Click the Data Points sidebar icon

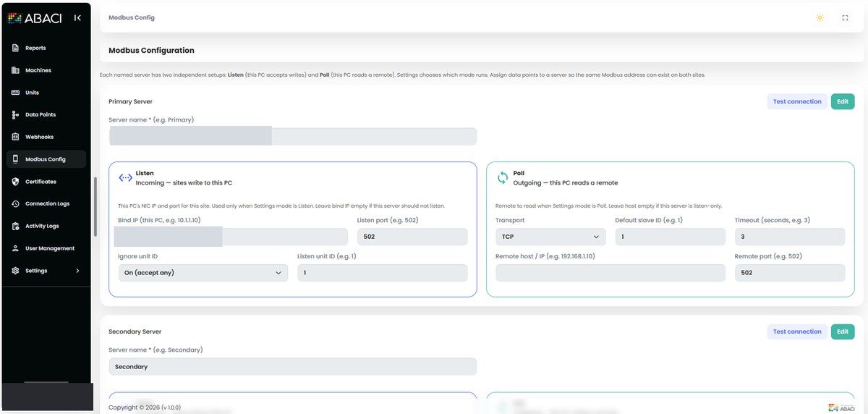point(16,114)
